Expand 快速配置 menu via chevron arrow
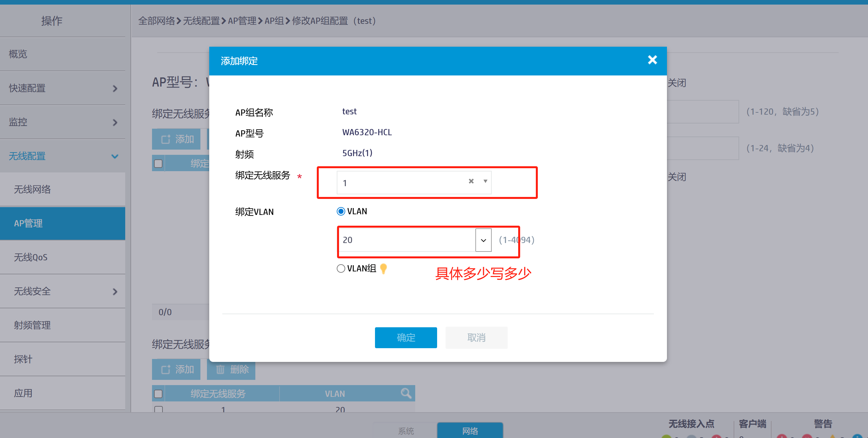 115,89
